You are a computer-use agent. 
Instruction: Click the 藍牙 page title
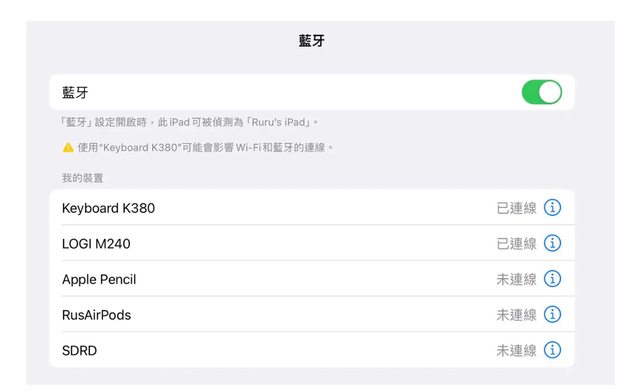pyautogui.click(x=312, y=40)
